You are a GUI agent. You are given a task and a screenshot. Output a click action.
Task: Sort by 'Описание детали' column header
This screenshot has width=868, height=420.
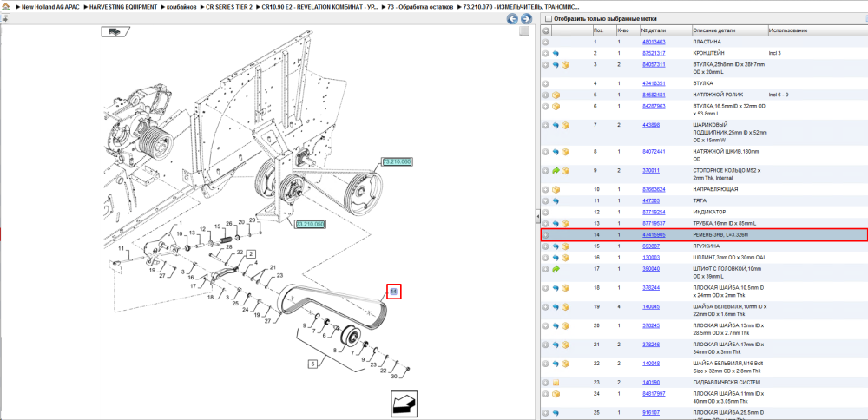click(x=728, y=30)
